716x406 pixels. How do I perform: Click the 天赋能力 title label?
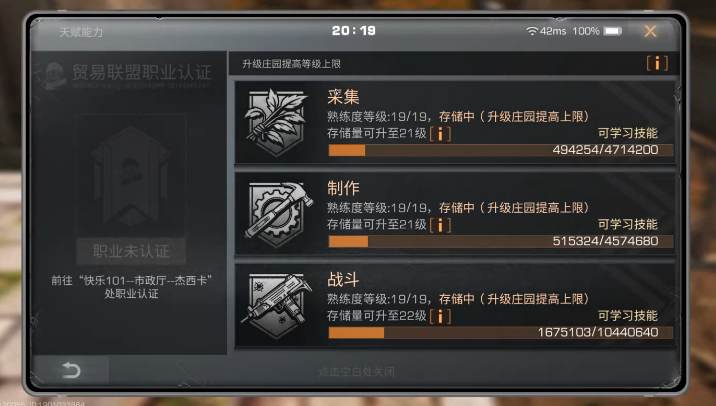[81, 32]
